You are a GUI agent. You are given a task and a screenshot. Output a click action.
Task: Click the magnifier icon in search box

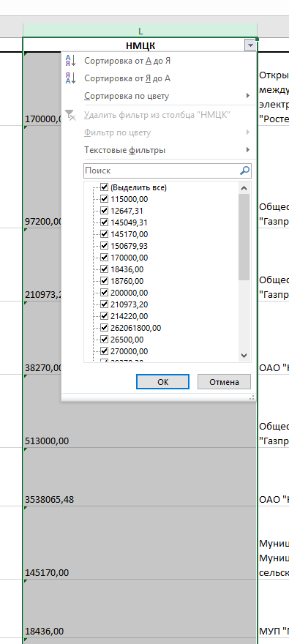click(244, 171)
